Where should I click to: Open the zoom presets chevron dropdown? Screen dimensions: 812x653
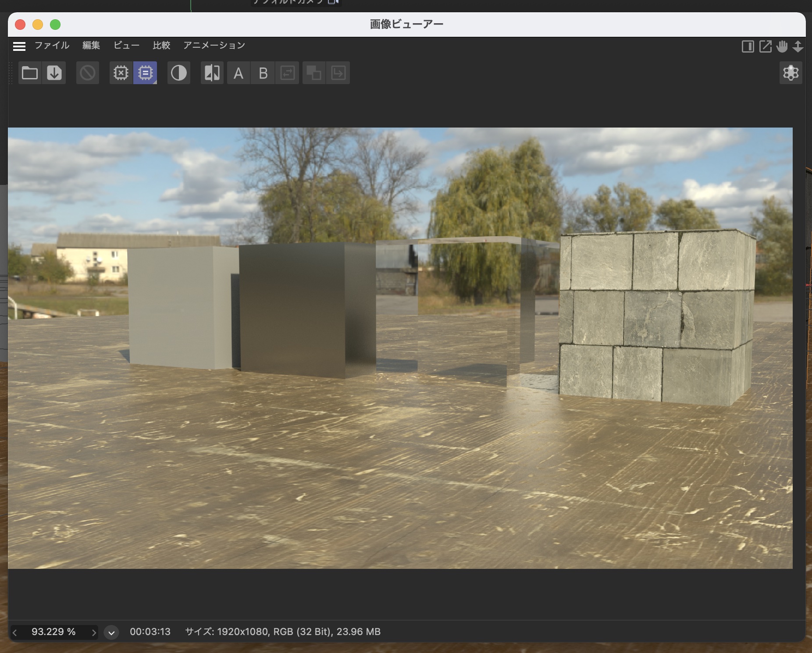coord(111,632)
